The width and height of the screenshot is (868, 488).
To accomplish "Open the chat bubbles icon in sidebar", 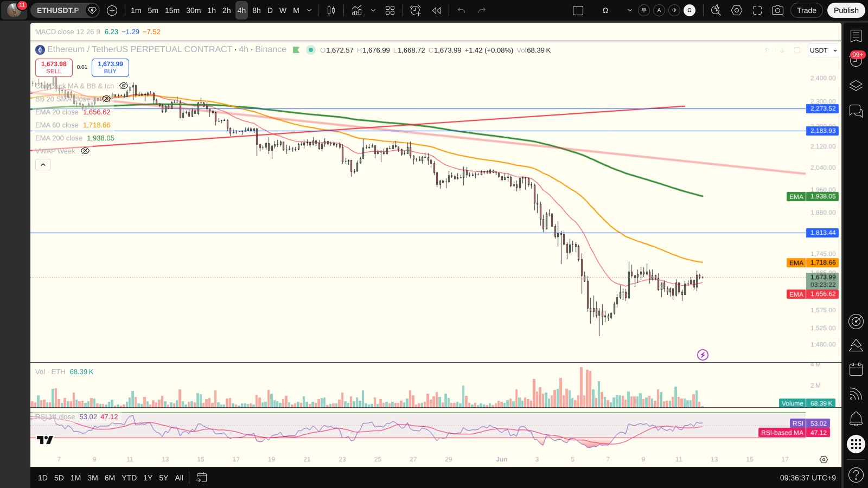I will 856,111.
